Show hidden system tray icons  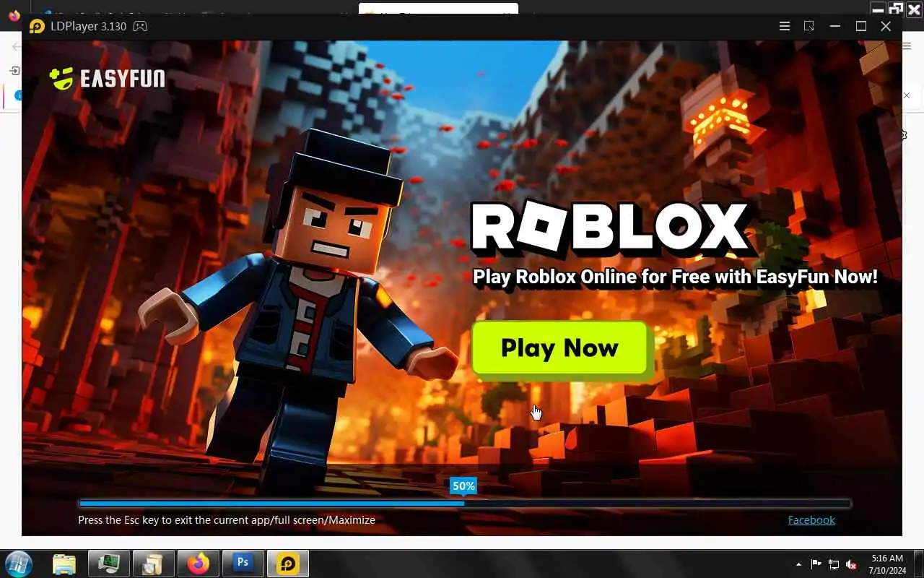click(798, 564)
